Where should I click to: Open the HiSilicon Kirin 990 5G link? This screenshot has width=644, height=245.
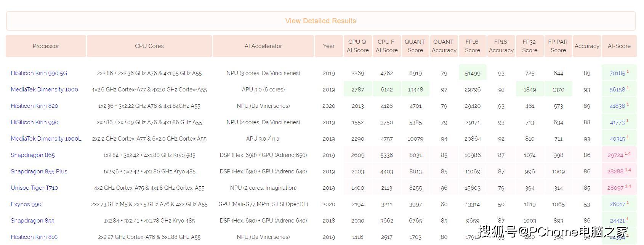click(39, 73)
